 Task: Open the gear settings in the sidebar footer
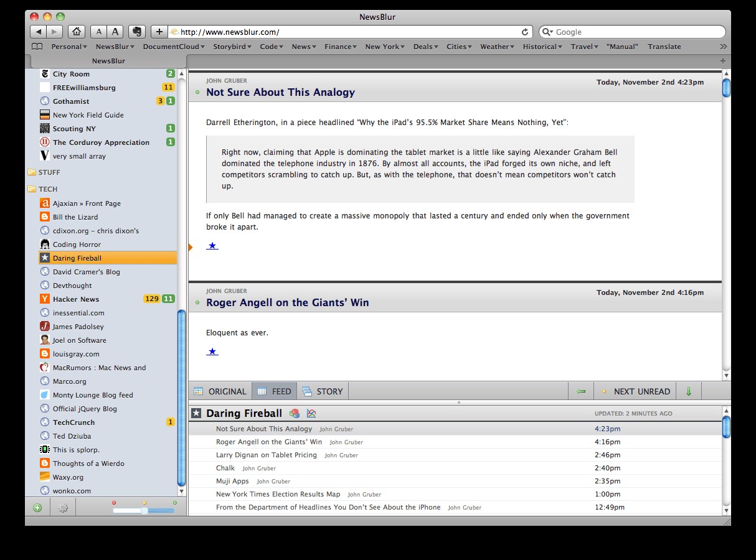click(x=62, y=508)
